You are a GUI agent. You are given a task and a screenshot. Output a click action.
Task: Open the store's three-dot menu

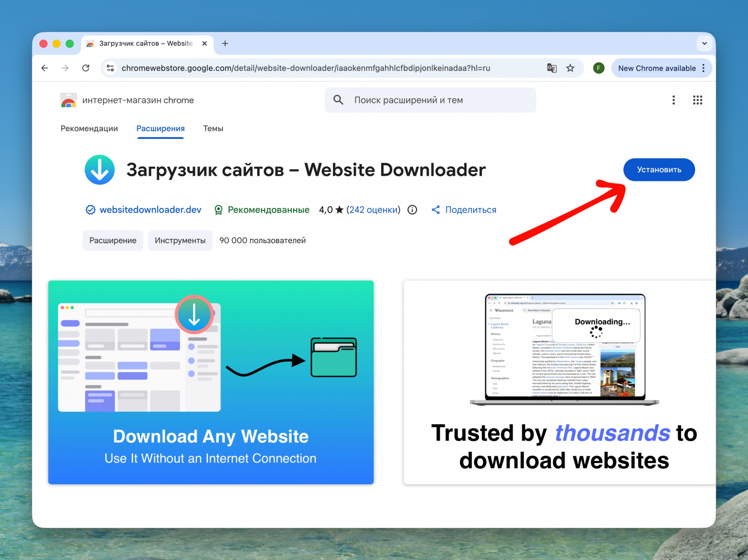point(674,100)
